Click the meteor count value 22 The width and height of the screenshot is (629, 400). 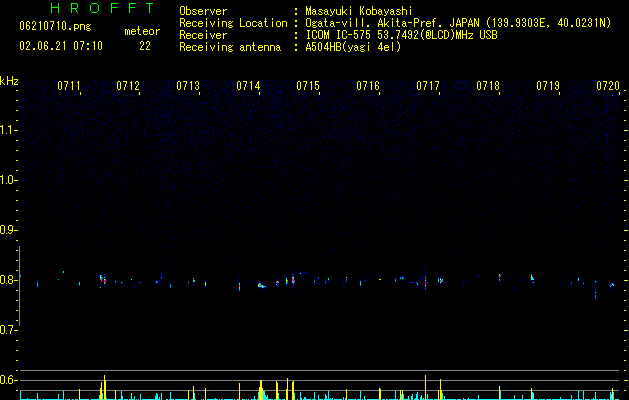click(145, 46)
